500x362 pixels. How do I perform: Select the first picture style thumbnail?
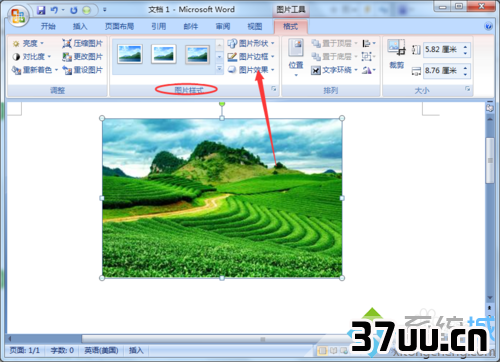pos(130,54)
